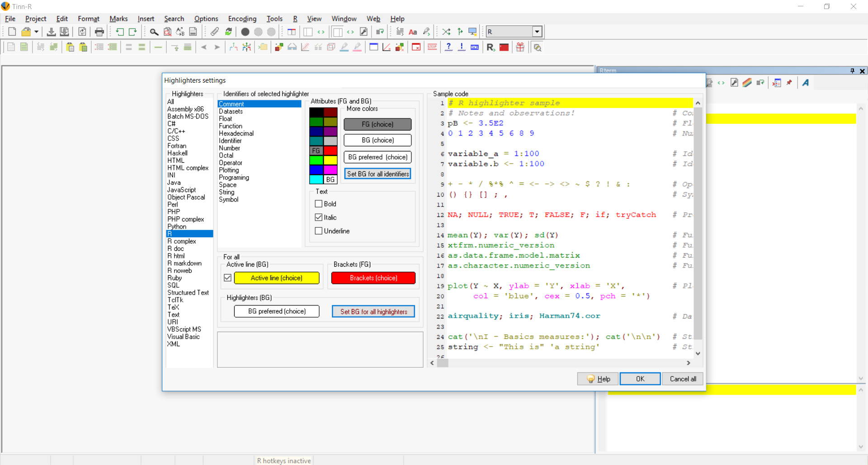Open the File menu

tap(10, 19)
